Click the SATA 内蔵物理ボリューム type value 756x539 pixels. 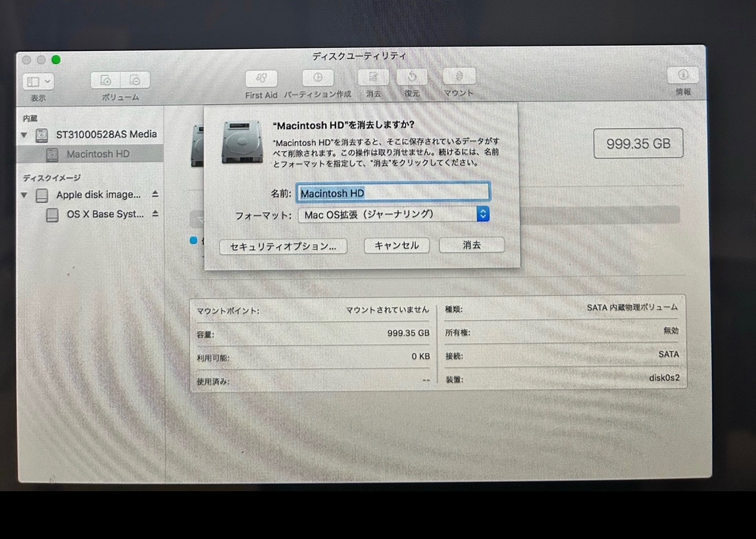[x=632, y=308]
